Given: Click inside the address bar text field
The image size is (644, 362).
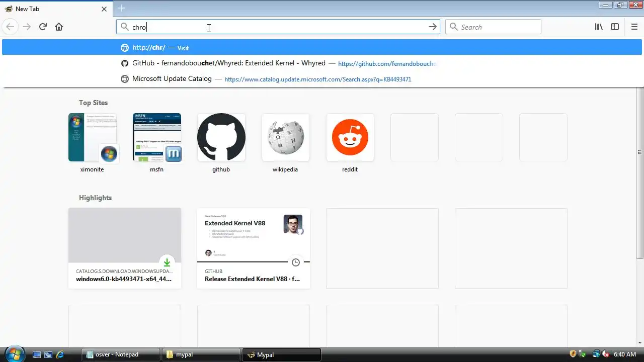Looking at the screenshot, I should point(278,27).
